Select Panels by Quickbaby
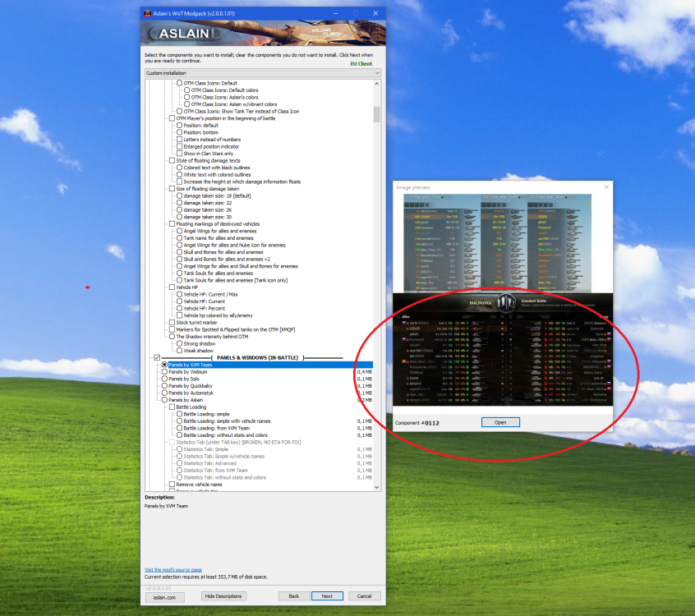Viewport: 695px width, 616px height. pyautogui.click(x=164, y=385)
